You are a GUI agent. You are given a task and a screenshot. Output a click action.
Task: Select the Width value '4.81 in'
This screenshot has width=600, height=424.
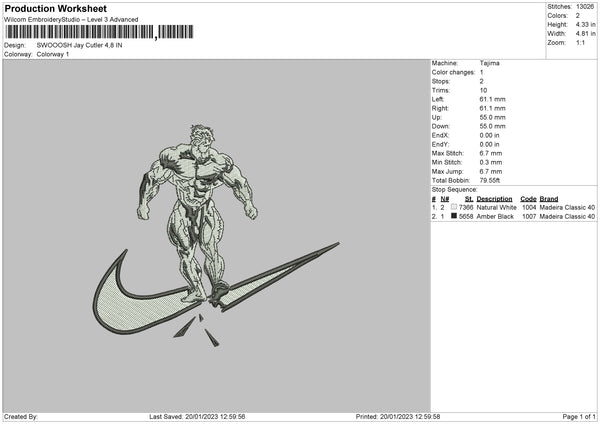pyautogui.click(x=585, y=34)
